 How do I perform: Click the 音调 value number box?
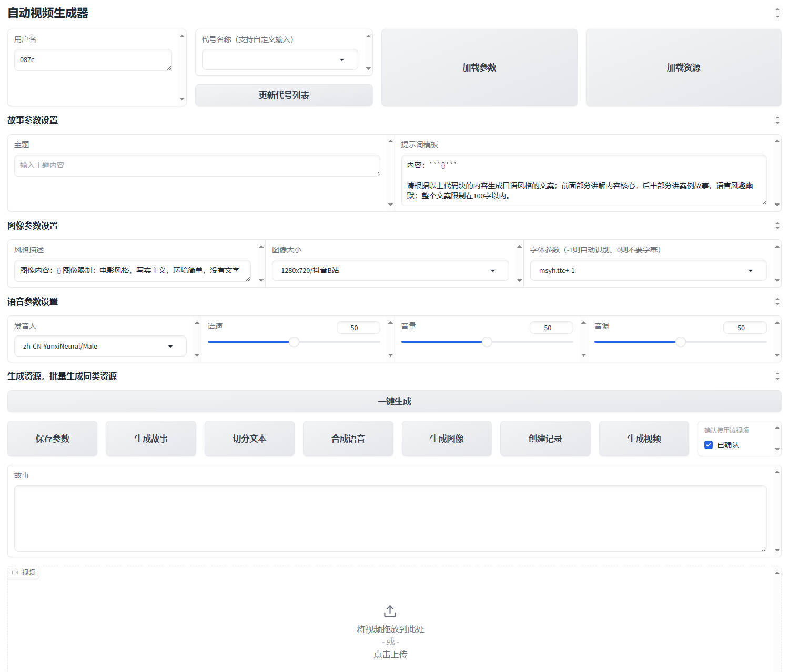[x=745, y=328]
